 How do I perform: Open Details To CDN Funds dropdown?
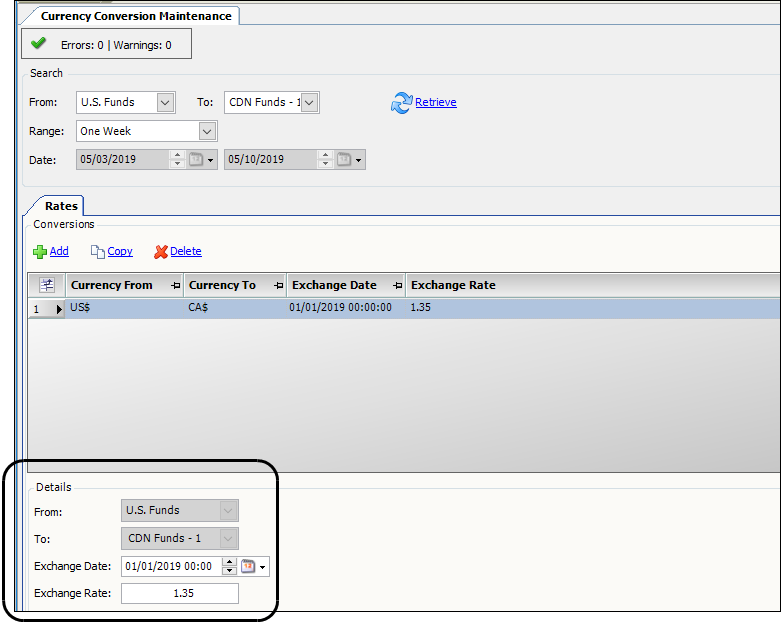tap(229, 538)
